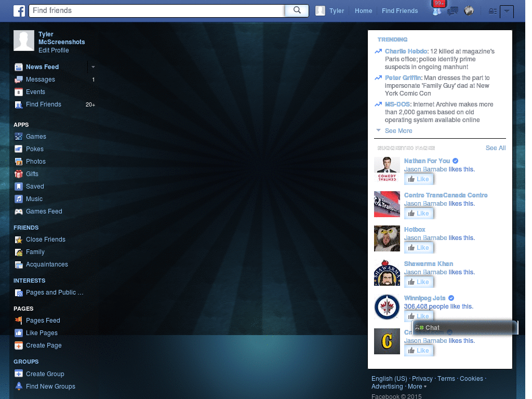Click the Messages icon in sidebar
The image size is (532, 399).
[x=19, y=79]
